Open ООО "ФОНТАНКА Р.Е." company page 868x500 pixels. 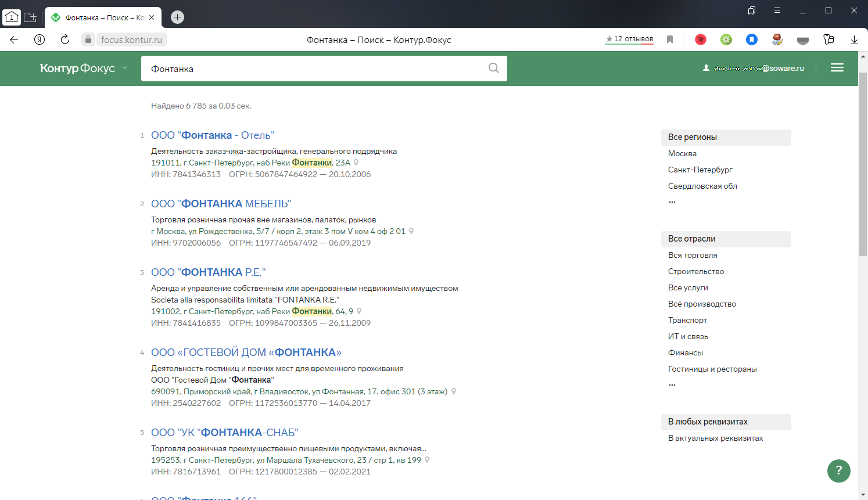click(x=209, y=272)
